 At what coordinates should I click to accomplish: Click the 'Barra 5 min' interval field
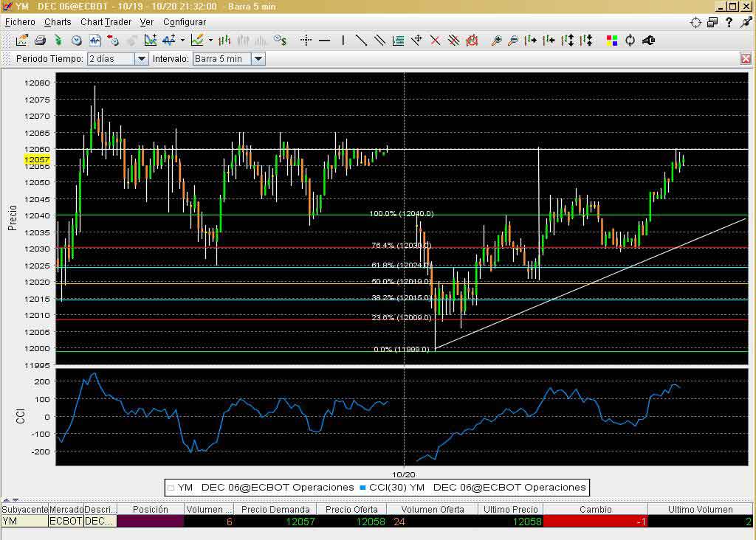tap(222, 59)
